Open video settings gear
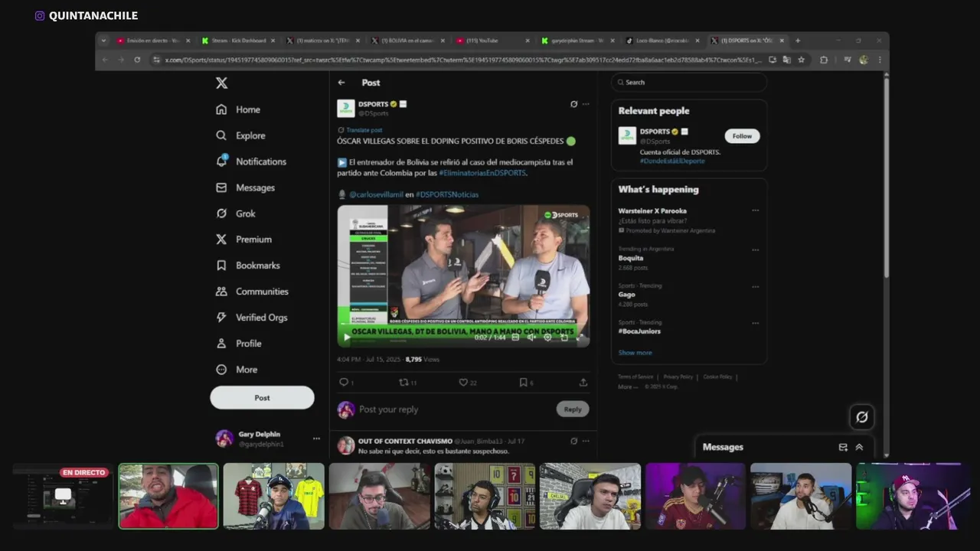This screenshot has width=980, height=551. click(x=547, y=337)
